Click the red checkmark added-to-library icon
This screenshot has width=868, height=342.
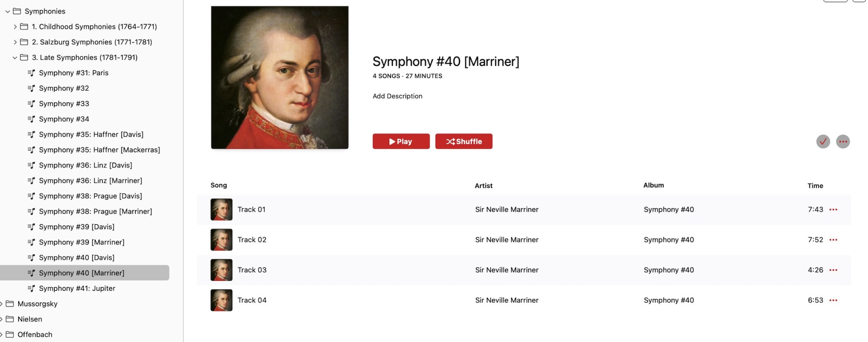click(823, 141)
